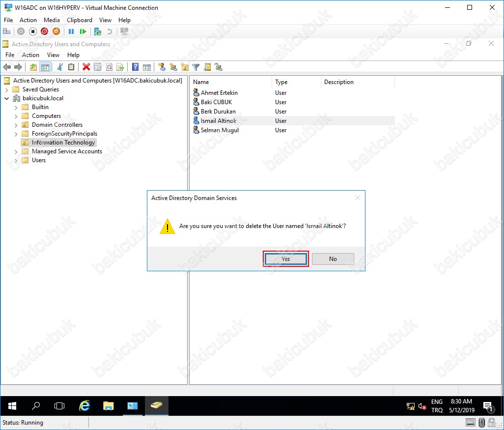Expand the ForeignSecurityPrincipals node
The height and width of the screenshot is (430, 504).
(x=16, y=134)
